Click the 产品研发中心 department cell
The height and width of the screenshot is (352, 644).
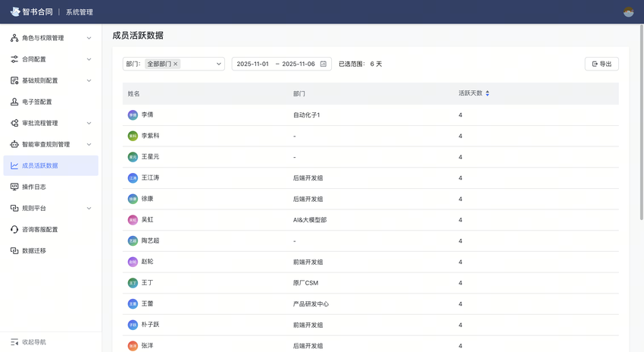[311, 304]
